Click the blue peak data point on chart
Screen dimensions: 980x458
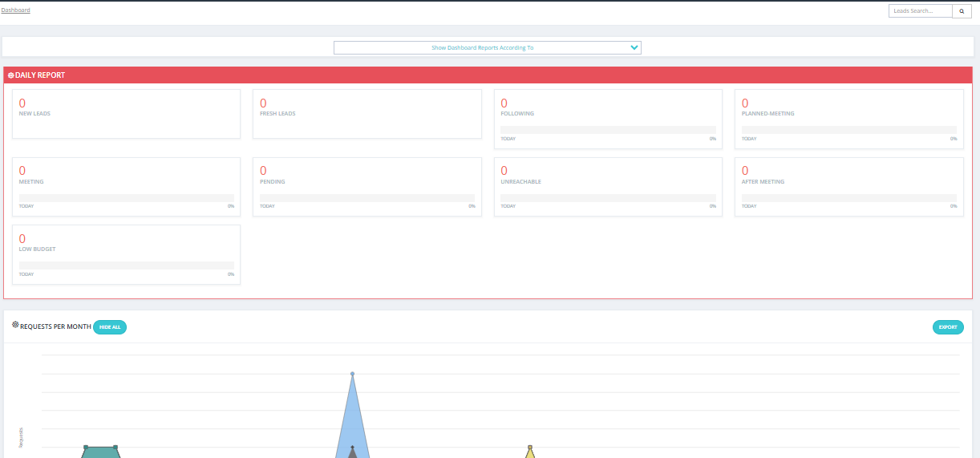click(x=352, y=374)
